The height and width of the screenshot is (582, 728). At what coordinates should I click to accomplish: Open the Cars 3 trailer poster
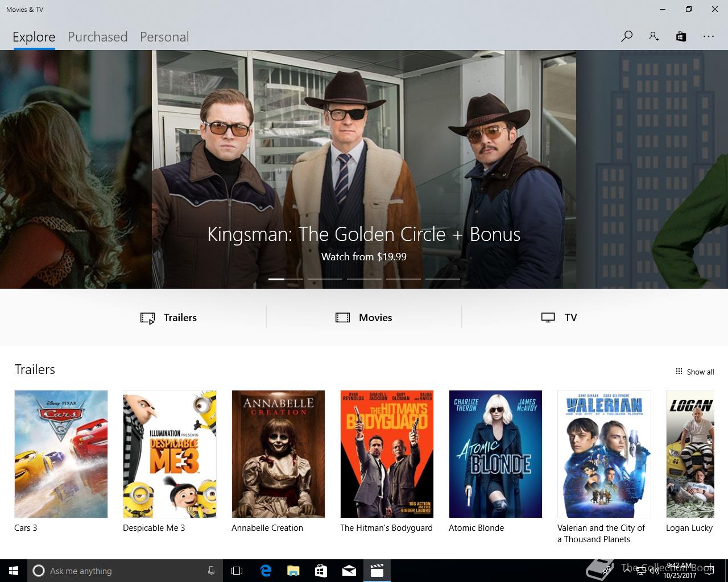point(61,454)
